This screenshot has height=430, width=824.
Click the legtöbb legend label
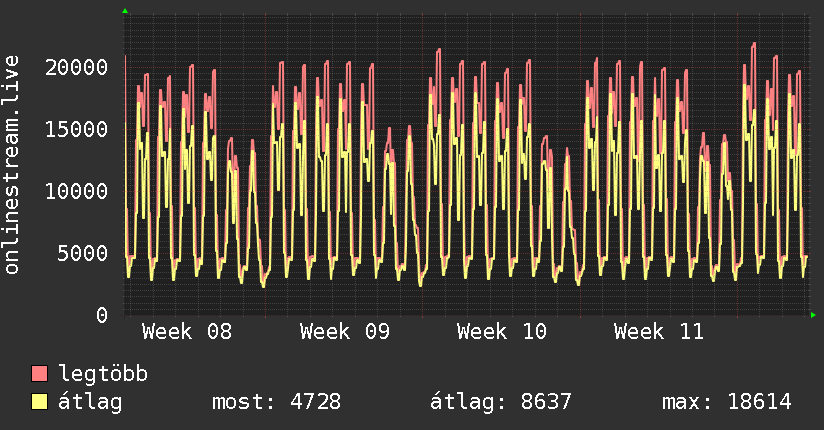pos(103,374)
